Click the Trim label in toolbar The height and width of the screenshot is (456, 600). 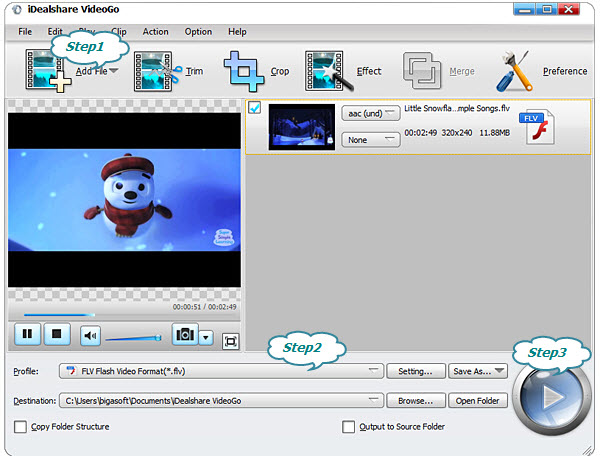pos(194,71)
